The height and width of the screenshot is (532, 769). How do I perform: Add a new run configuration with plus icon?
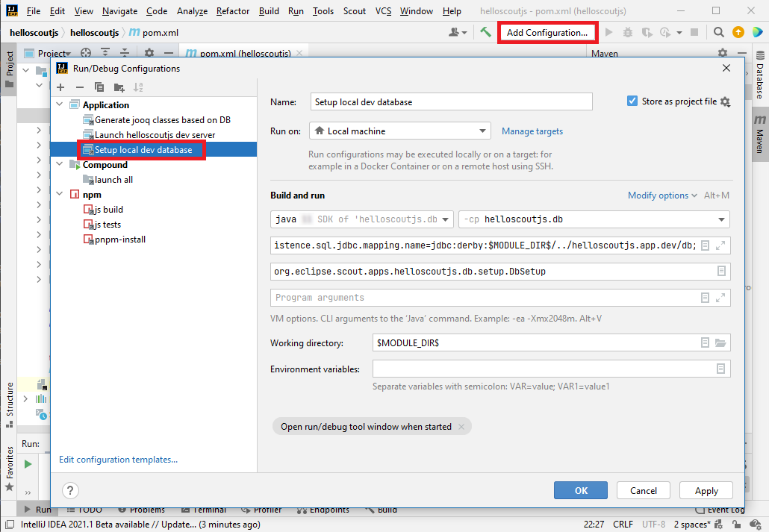(60, 87)
